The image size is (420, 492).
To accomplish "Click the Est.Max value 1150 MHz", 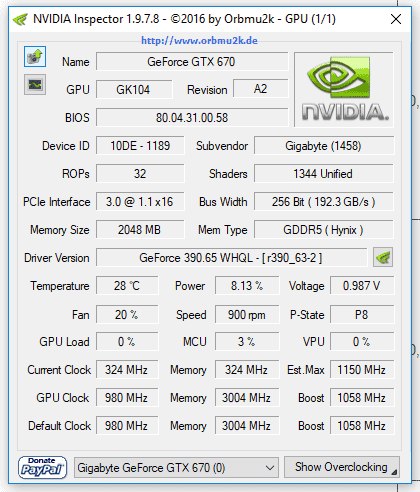I will (x=362, y=369).
